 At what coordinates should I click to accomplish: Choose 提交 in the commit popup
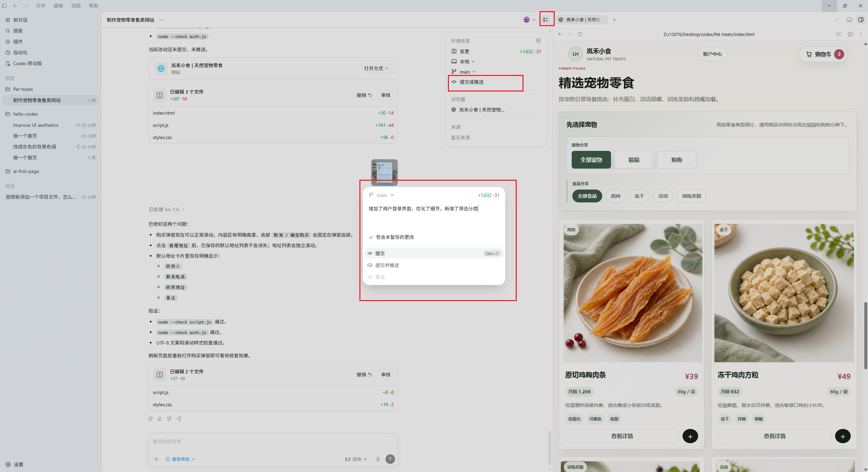434,253
